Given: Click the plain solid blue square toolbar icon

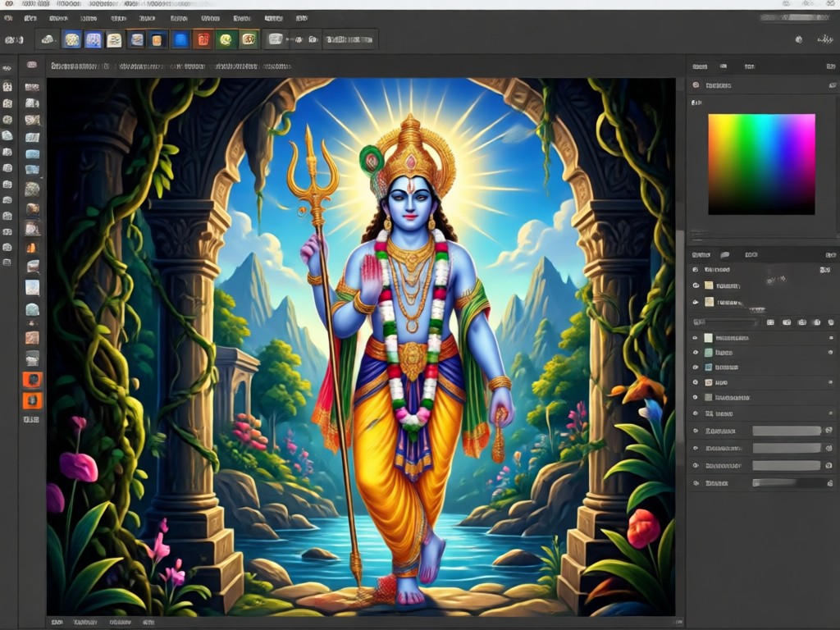Looking at the screenshot, I should [x=181, y=40].
